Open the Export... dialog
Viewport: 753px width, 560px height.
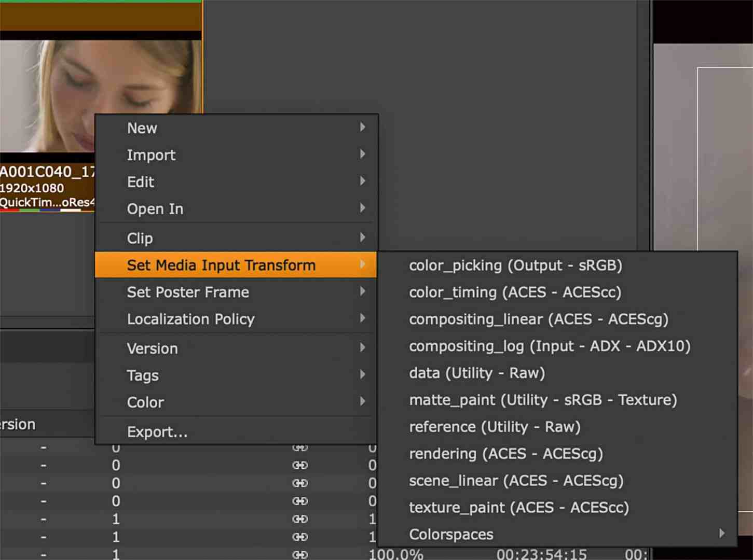tap(157, 431)
